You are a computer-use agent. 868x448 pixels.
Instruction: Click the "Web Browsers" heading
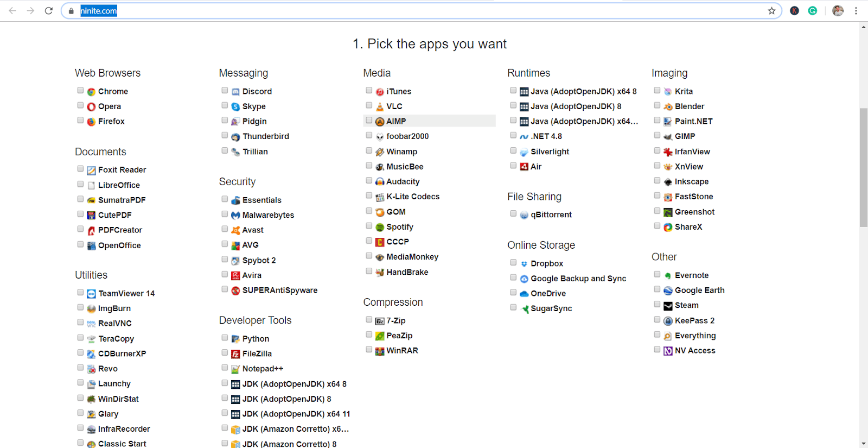[107, 73]
